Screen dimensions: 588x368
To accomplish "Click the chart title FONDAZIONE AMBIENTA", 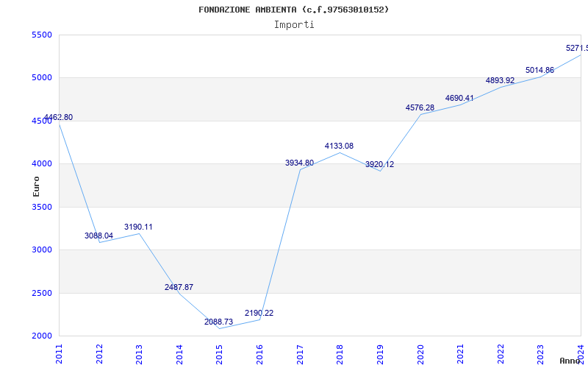I will pos(294,10).
